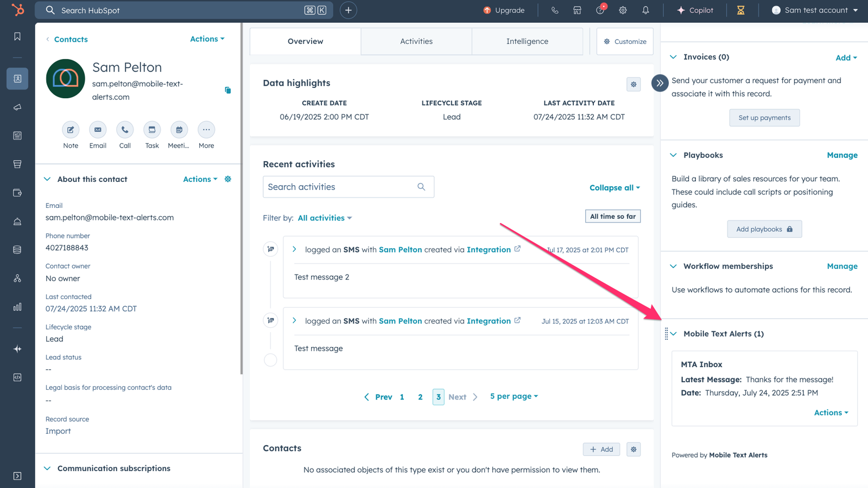The width and height of the screenshot is (868, 488).
Task: Collapse the right sidebar with double-chevron button
Action: click(660, 83)
